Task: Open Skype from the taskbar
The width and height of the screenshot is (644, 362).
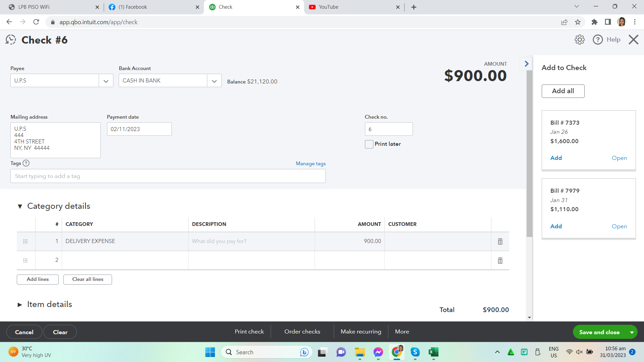Action: pyautogui.click(x=415, y=352)
